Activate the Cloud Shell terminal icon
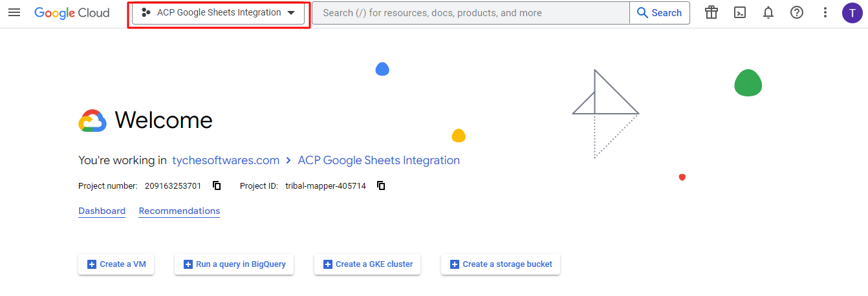This screenshot has width=868, height=296. (x=740, y=13)
